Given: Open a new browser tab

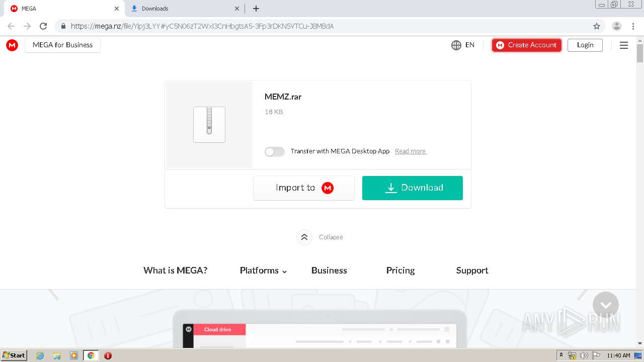Looking at the screenshot, I should click(256, 9).
